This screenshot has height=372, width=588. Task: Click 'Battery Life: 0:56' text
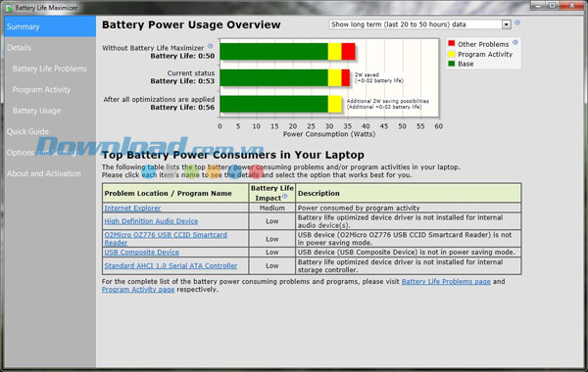point(182,107)
